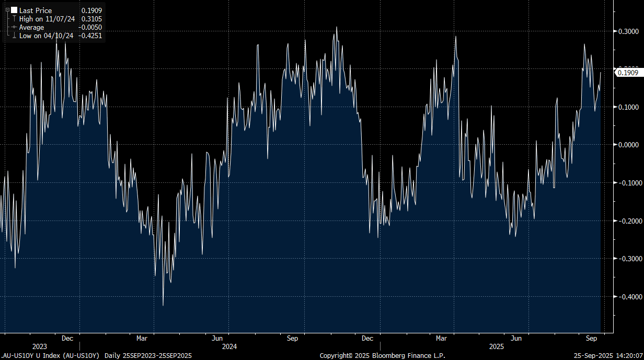Select the Average legend entry text
Image resolution: width=644 pixels, height=360 pixels.
pyautogui.click(x=31, y=27)
